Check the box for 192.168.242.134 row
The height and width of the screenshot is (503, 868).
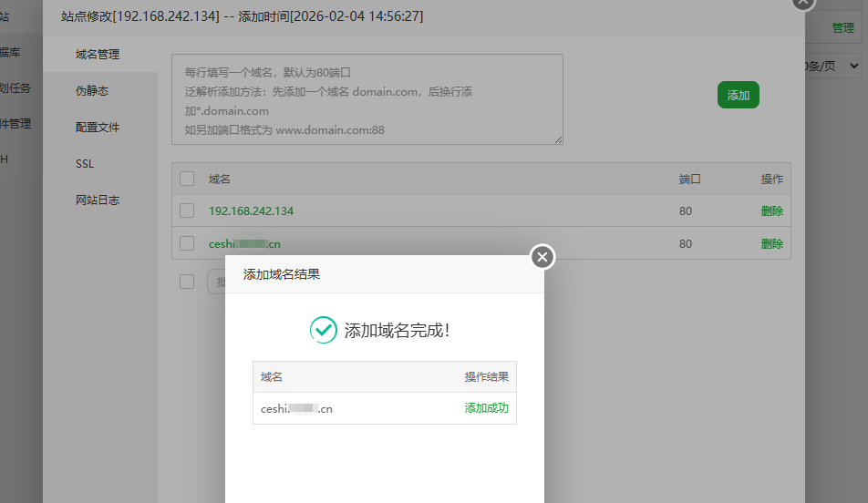[187, 210]
